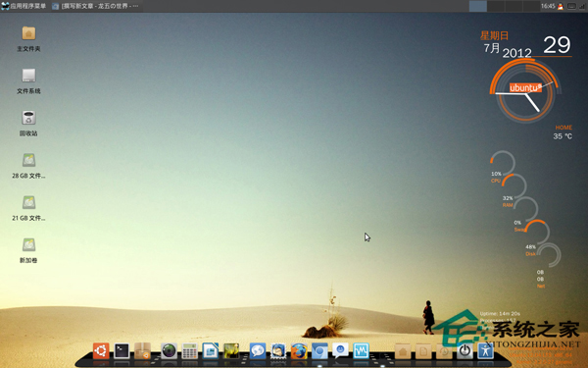Open the LibreOffice Writer icon in dock
Viewport: 588px width, 368px height.
(x=211, y=351)
